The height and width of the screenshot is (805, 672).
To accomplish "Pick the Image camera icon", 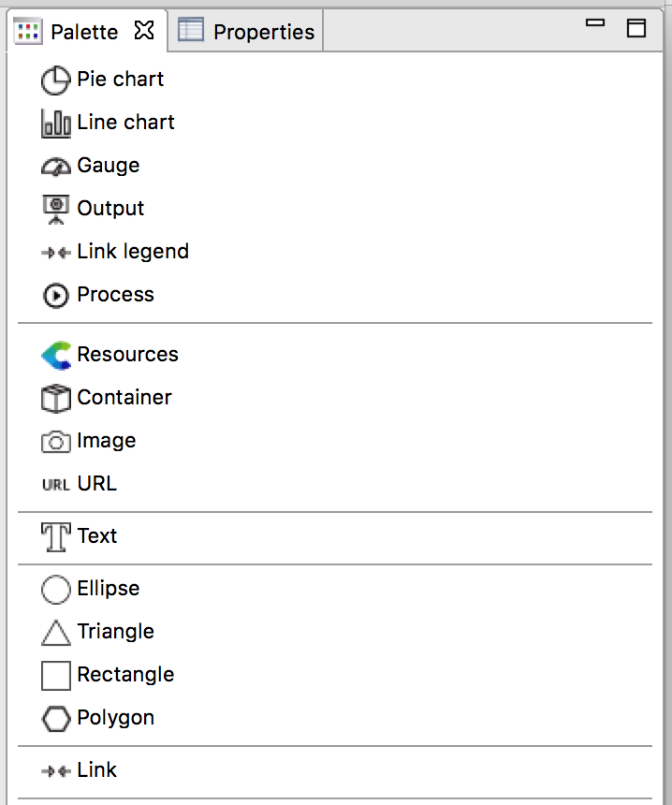I will (56, 442).
